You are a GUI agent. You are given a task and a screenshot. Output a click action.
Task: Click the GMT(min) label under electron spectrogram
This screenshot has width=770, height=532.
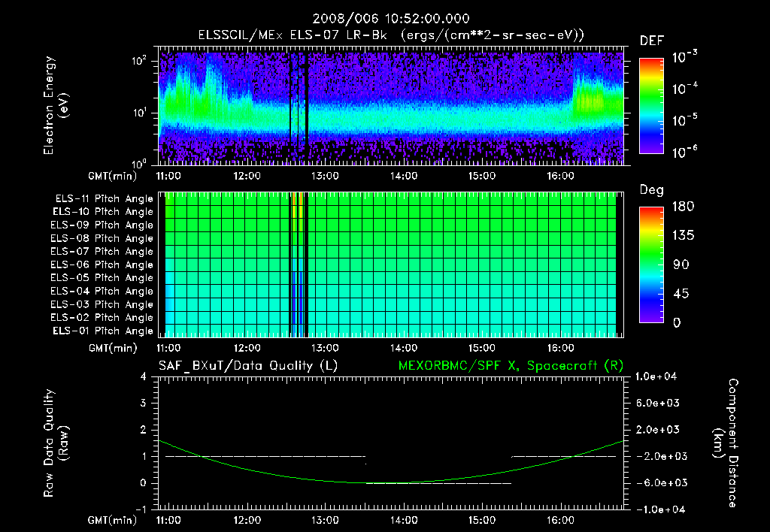tap(113, 176)
